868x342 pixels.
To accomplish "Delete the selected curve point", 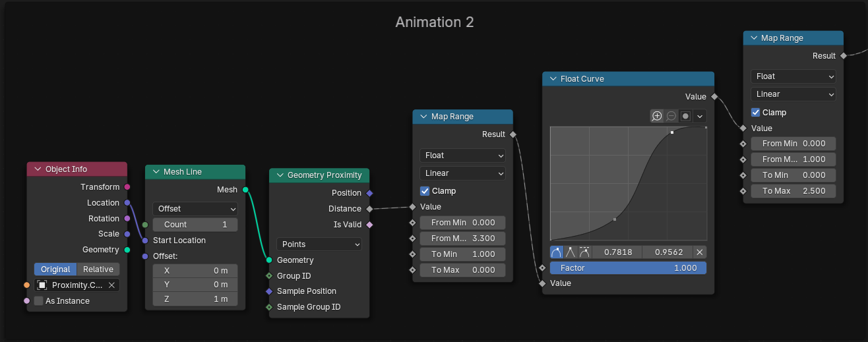I will point(700,252).
